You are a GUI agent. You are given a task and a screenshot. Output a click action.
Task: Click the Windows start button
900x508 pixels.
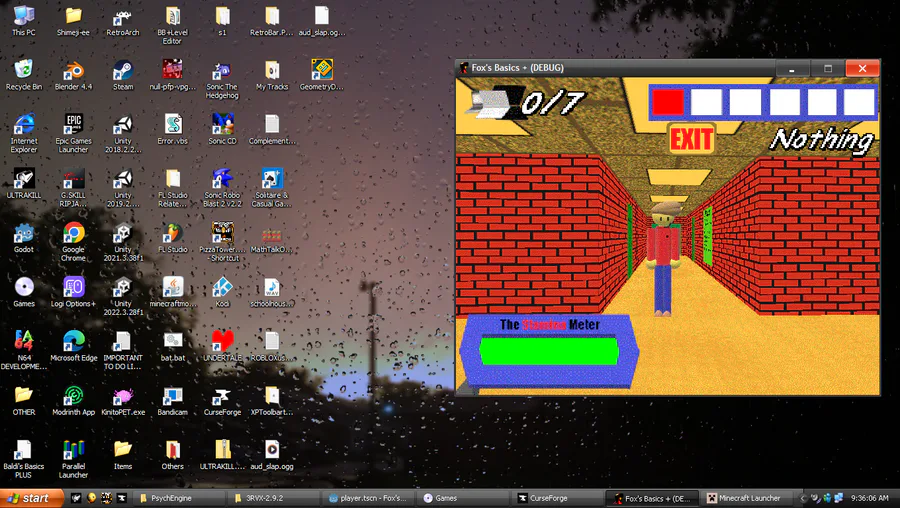coord(32,498)
